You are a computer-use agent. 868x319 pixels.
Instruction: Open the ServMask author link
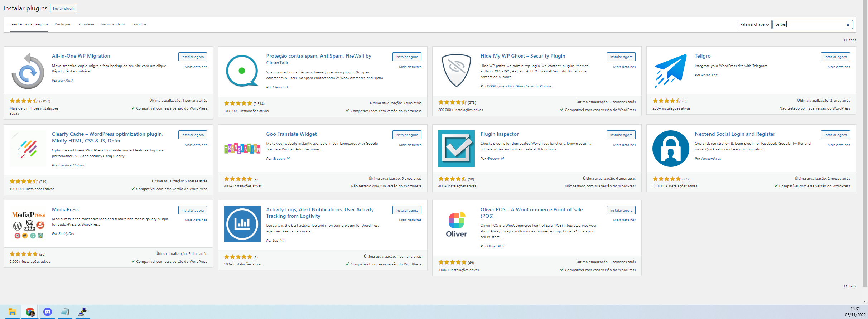tap(66, 81)
